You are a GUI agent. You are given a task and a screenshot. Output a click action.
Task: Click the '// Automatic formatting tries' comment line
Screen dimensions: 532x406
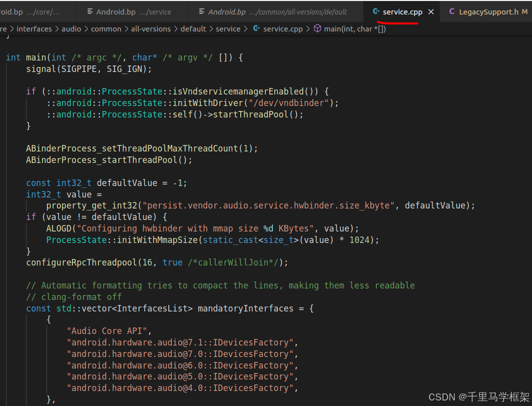[220, 285]
